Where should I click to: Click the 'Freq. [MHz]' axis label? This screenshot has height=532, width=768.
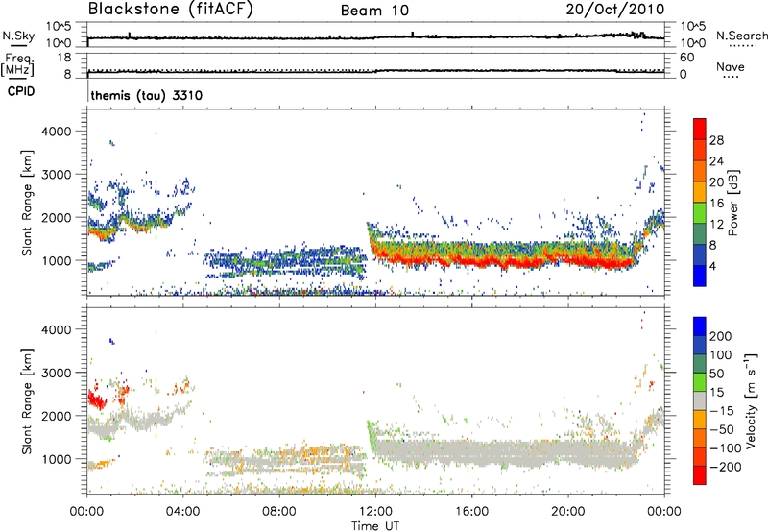[x=17, y=64]
